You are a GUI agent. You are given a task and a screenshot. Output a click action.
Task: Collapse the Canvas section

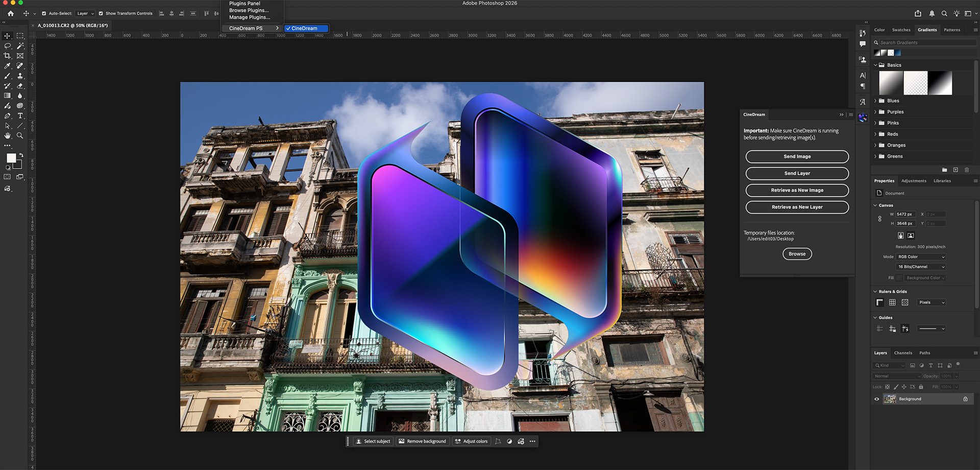tap(875, 205)
